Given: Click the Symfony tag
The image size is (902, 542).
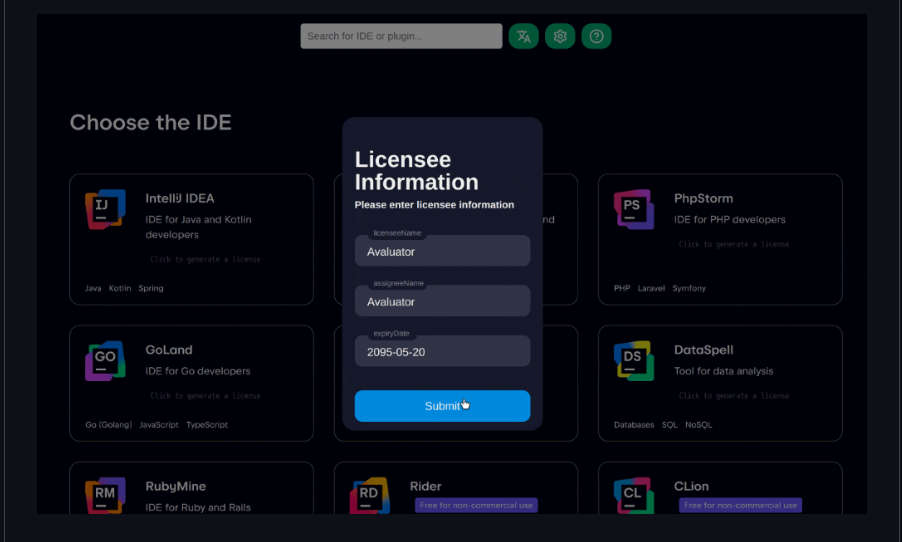Looking at the screenshot, I should click(x=689, y=288).
